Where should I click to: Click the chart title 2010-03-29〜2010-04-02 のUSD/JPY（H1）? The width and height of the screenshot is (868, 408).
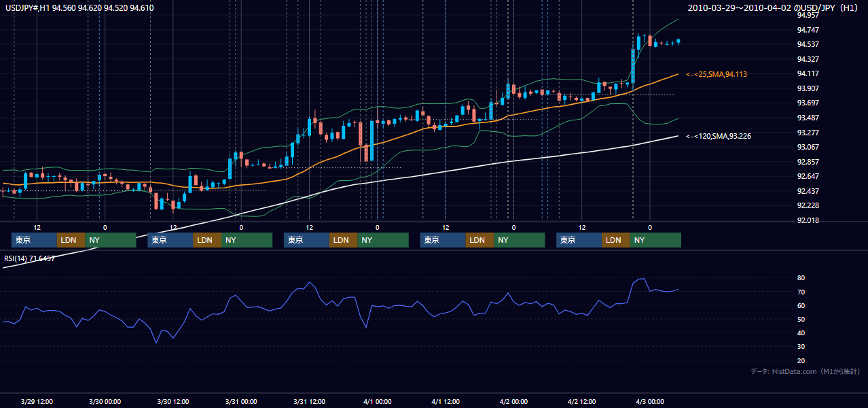(x=774, y=8)
